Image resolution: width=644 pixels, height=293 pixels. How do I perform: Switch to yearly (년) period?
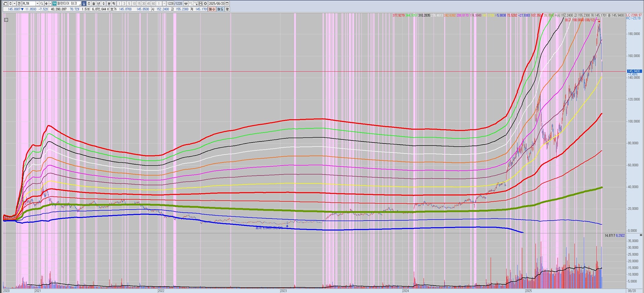[x=99, y=3]
